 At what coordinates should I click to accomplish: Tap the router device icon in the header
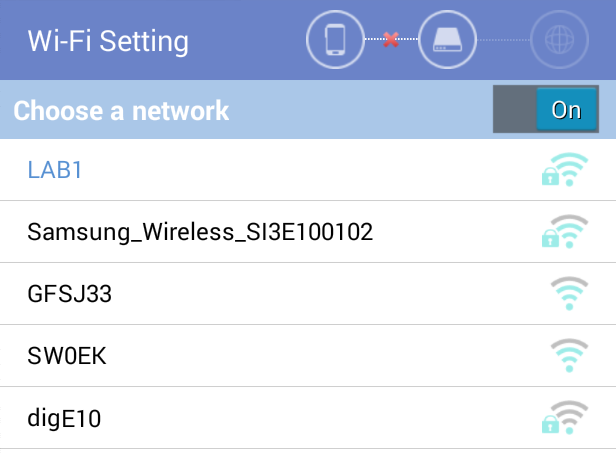click(447, 39)
